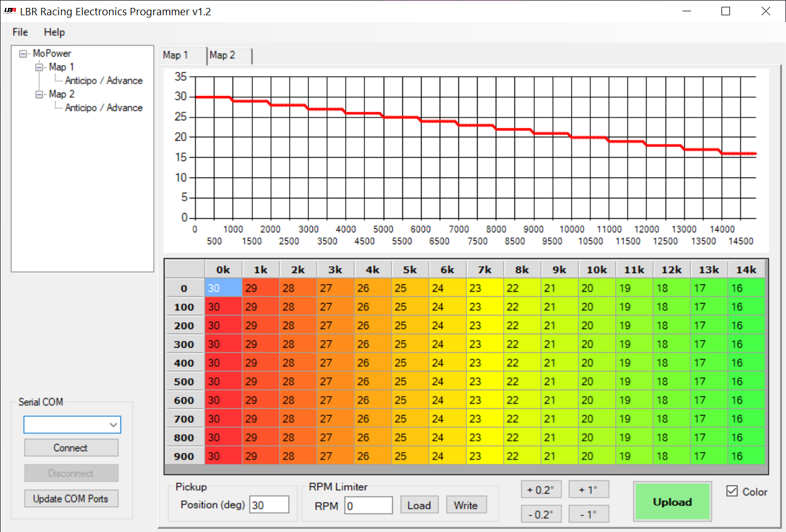Screen dimensions: 786x532
Task: Select the row header 500
Action: coord(184,382)
